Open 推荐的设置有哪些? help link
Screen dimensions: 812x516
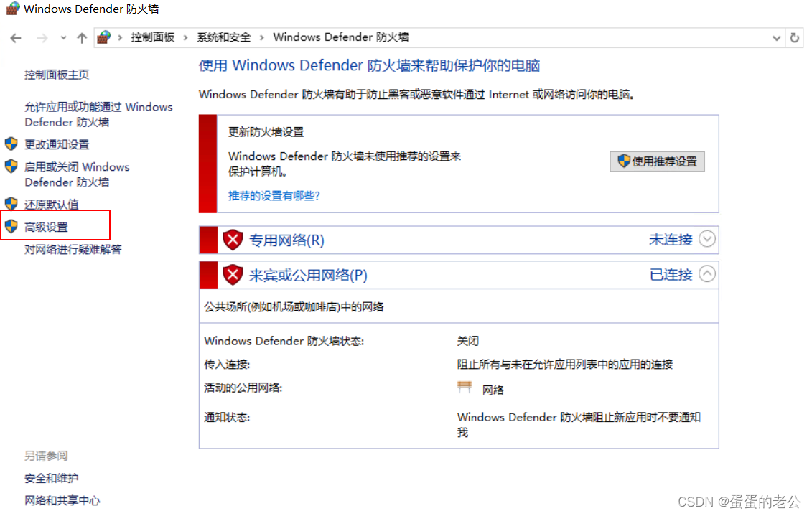click(274, 196)
